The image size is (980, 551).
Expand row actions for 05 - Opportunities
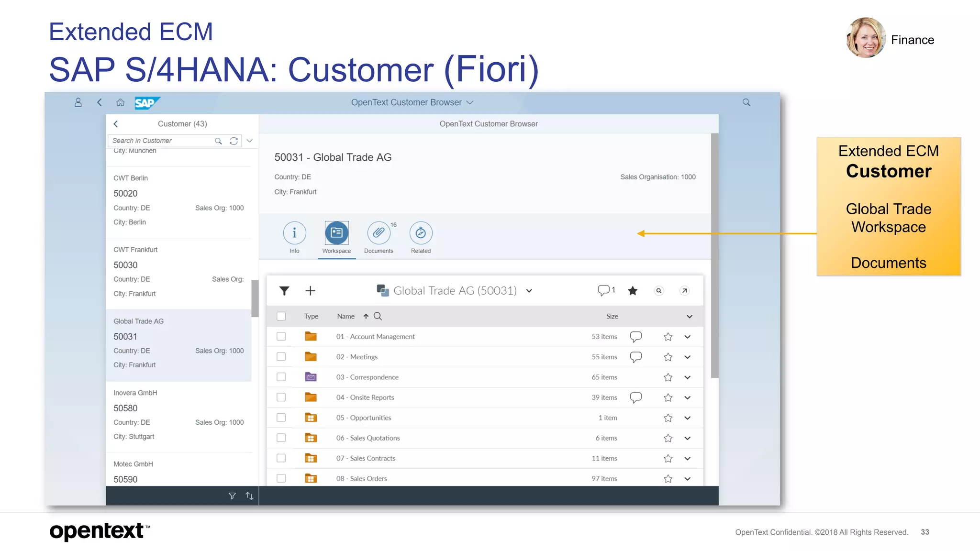(x=688, y=418)
